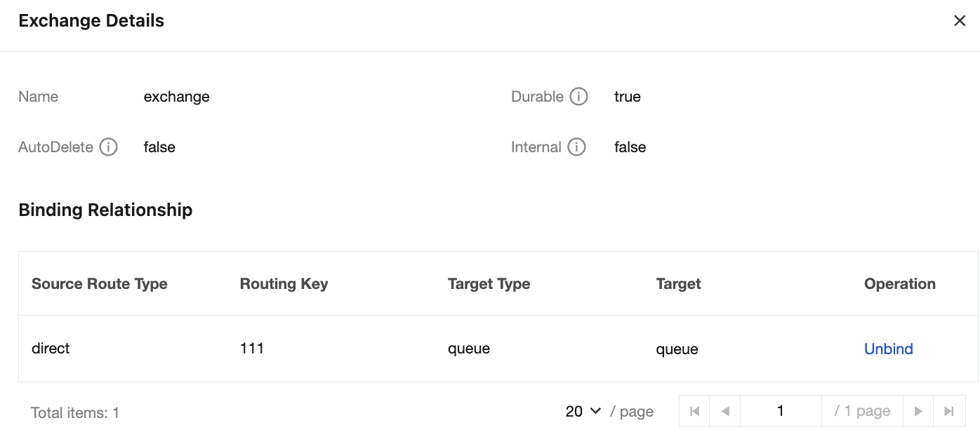Click the direct route type cell

coord(51,349)
